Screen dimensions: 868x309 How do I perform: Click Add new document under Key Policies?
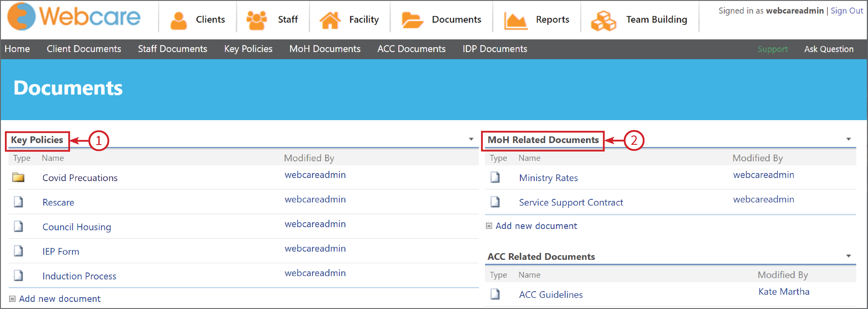pos(59,298)
